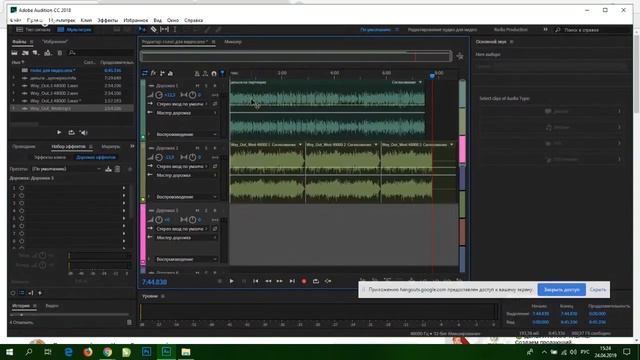Show the fx Effects view in track header toolbar

coord(153,73)
